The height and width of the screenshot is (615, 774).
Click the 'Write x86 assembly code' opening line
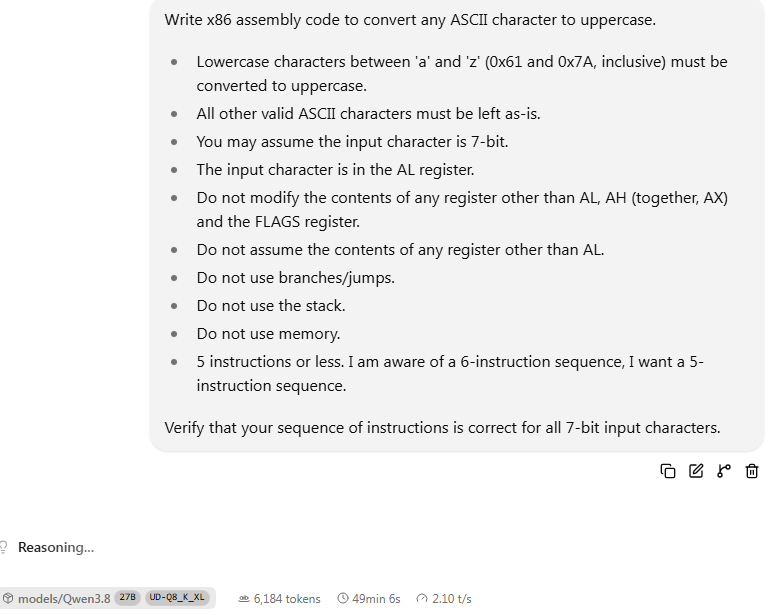[x=410, y=20]
